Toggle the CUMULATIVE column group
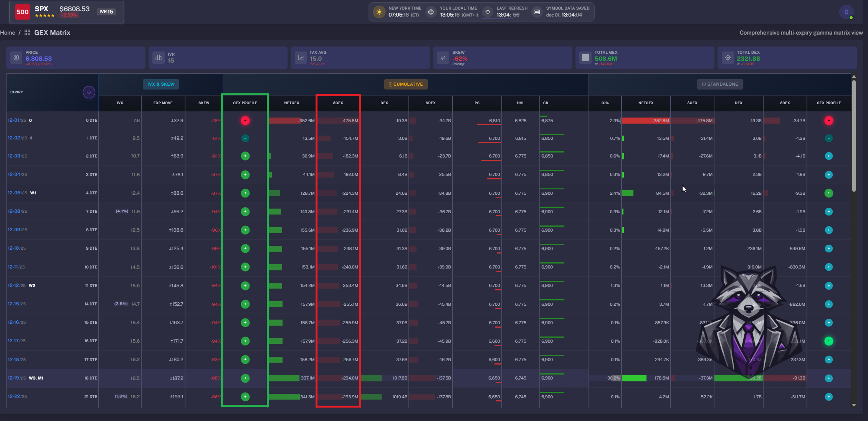868x421 pixels. pyautogui.click(x=405, y=84)
